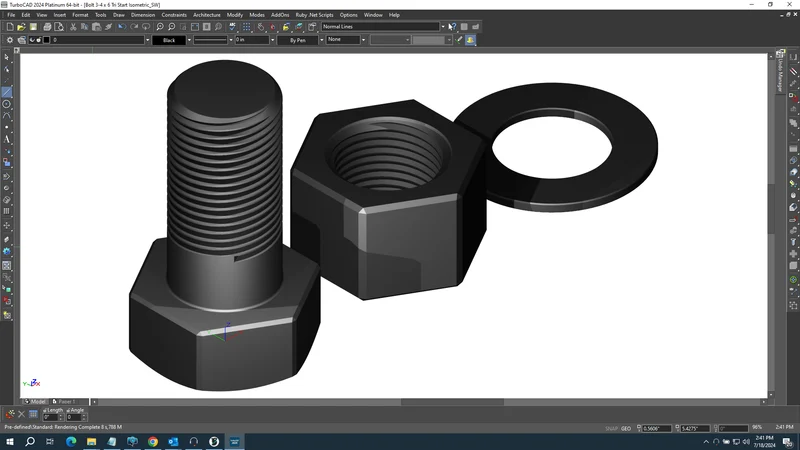Viewport: 800px width, 450px height.
Task: Click the Length input field
Action: pyautogui.click(x=50, y=417)
